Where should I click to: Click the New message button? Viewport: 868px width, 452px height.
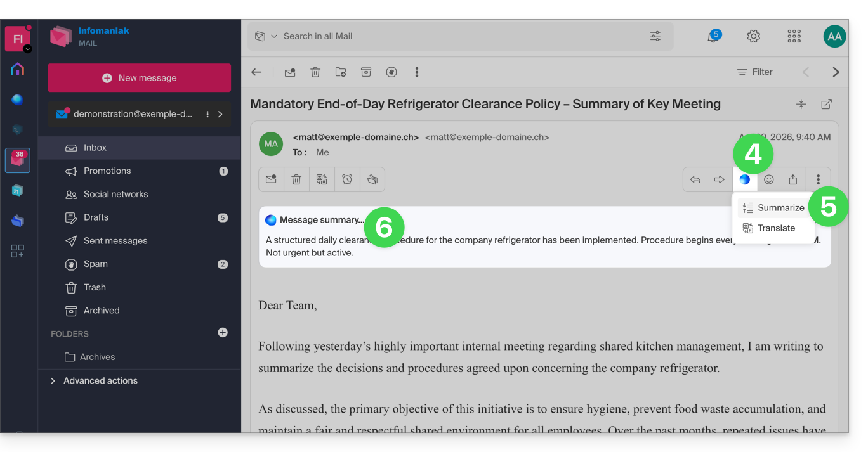click(139, 78)
